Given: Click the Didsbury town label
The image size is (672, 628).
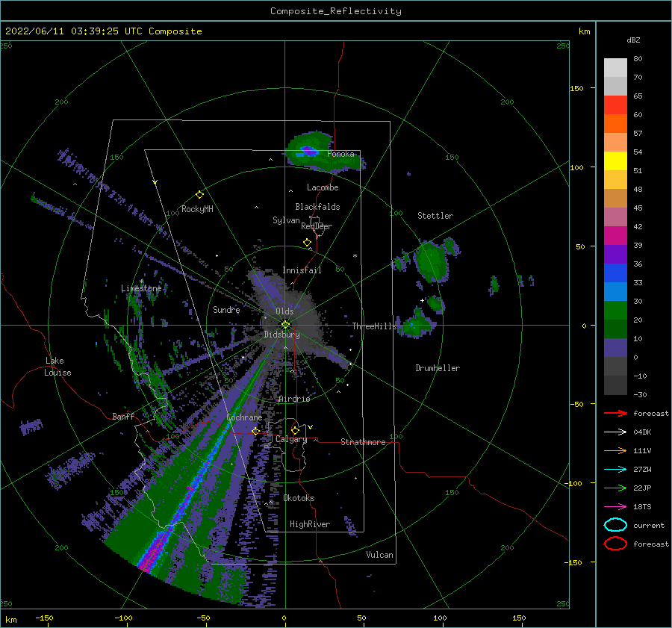Looking at the screenshot, I should pos(281,335).
